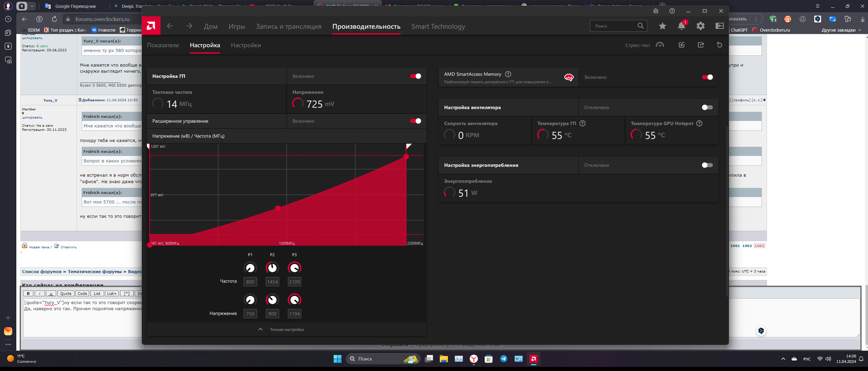Open the favorites star icon

[662, 26]
